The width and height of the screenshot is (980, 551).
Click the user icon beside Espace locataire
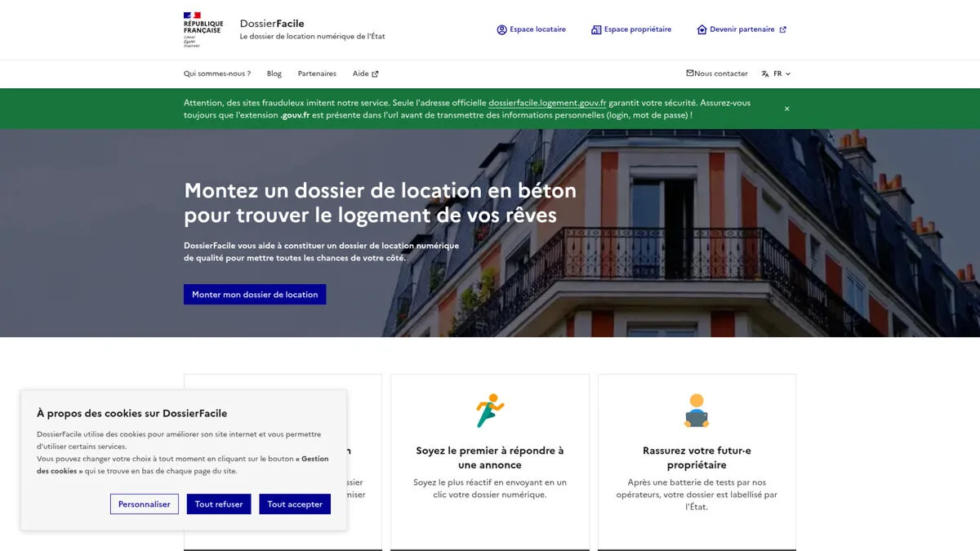click(x=501, y=29)
